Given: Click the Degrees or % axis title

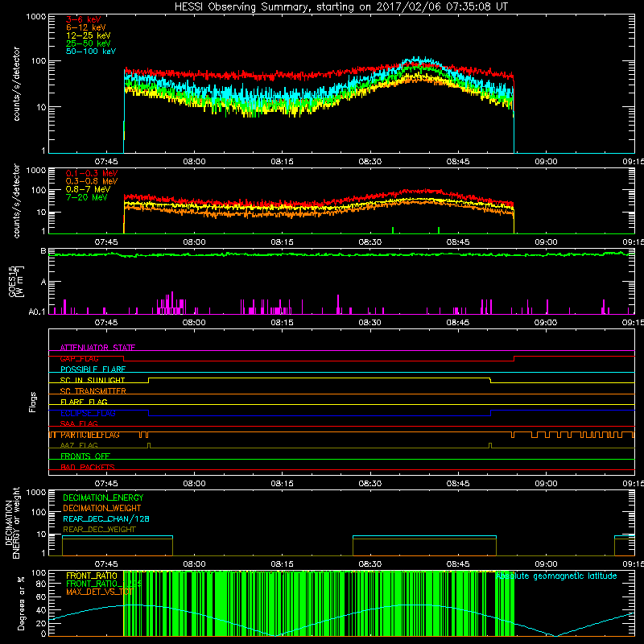Looking at the screenshot, I should click(21, 603).
